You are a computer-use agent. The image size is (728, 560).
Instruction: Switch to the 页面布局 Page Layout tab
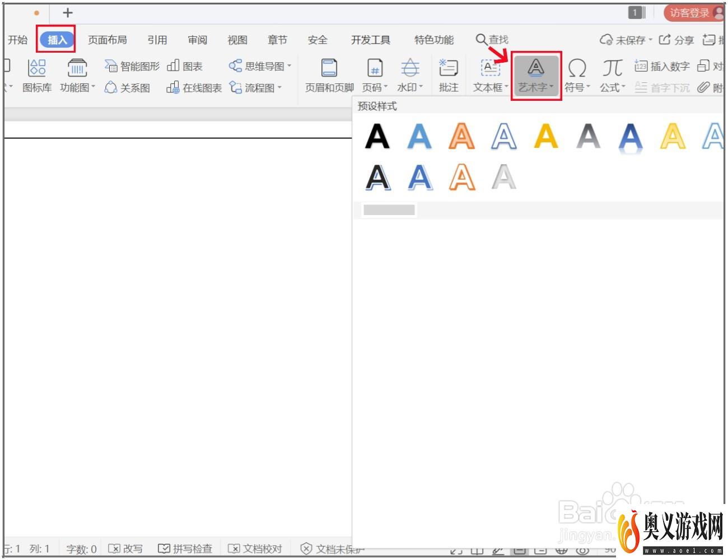click(108, 40)
